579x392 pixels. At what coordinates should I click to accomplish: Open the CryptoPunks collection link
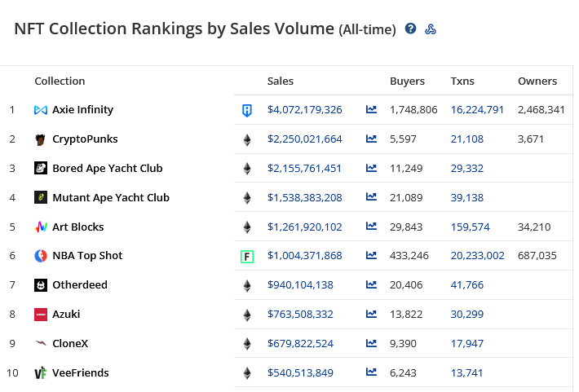[85, 139]
